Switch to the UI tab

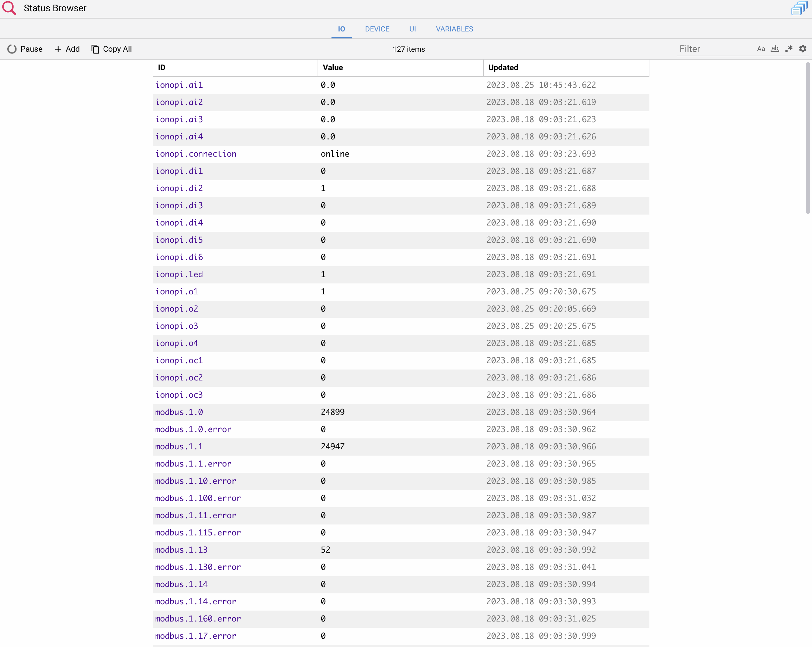coord(412,29)
